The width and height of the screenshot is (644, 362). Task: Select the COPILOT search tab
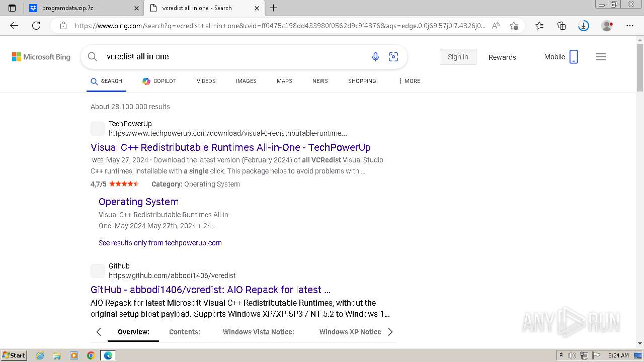159,81
